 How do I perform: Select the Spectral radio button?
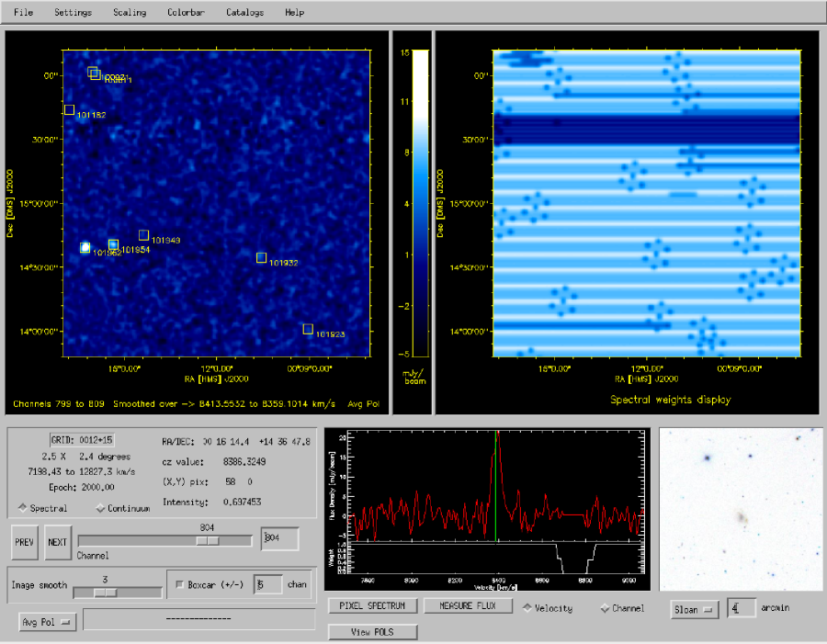click(22, 508)
